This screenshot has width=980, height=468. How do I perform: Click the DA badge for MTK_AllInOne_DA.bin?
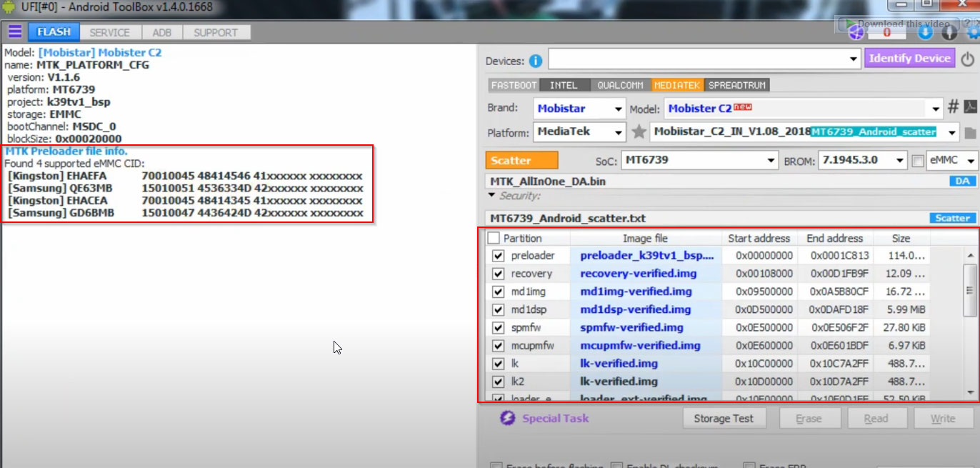[x=962, y=181]
